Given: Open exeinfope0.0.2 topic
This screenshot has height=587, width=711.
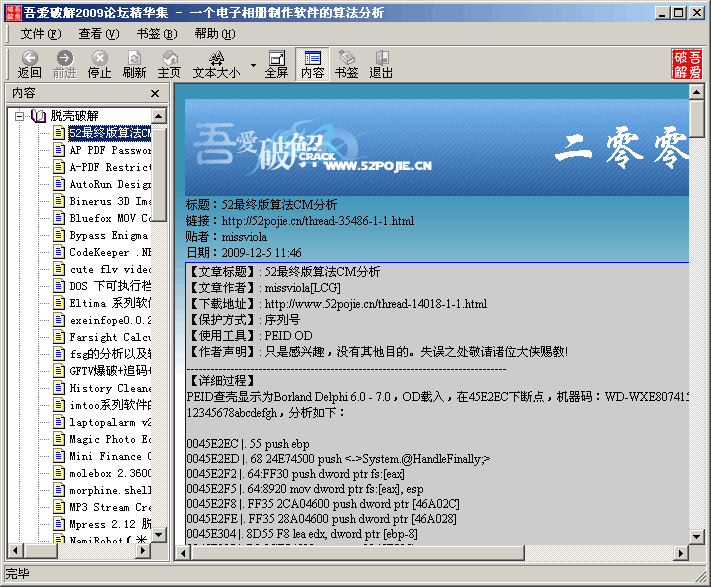Looking at the screenshot, I should point(110,320).
